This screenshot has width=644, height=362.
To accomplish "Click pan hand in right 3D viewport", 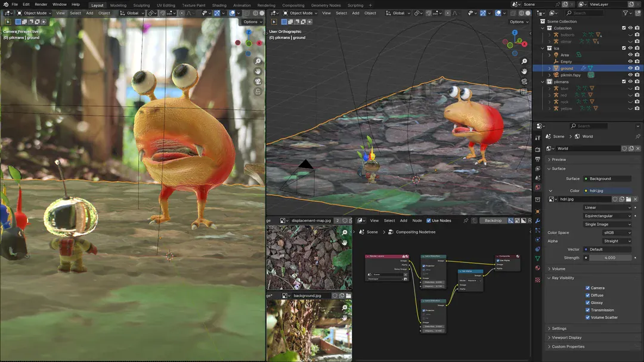I will pyautogui.click(x=524, y=71).
